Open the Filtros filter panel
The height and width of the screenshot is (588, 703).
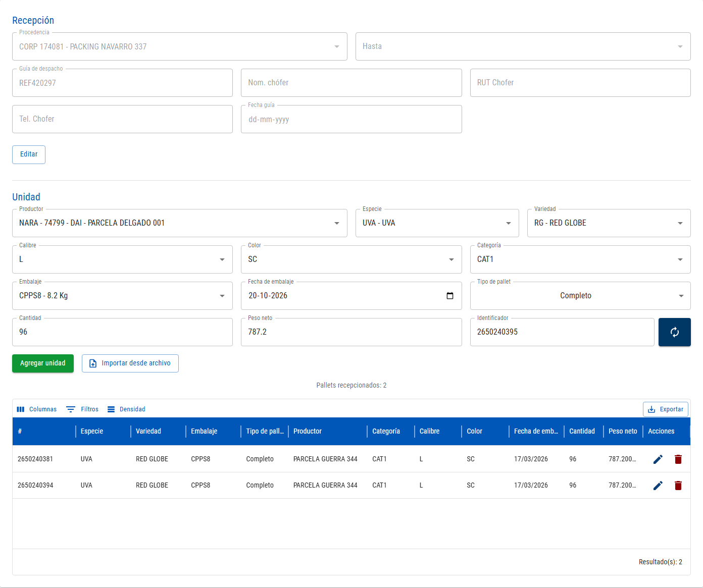82,409
